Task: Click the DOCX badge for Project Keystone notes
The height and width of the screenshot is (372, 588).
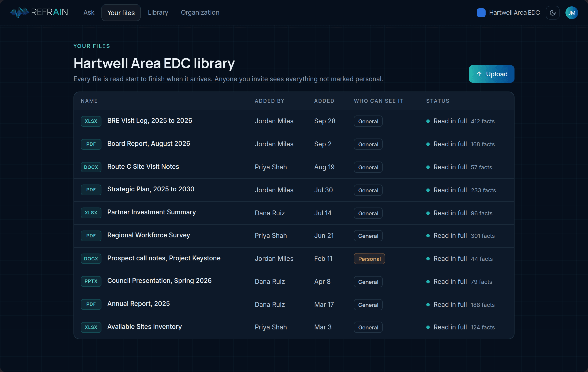Action: (x=91, y=259)
